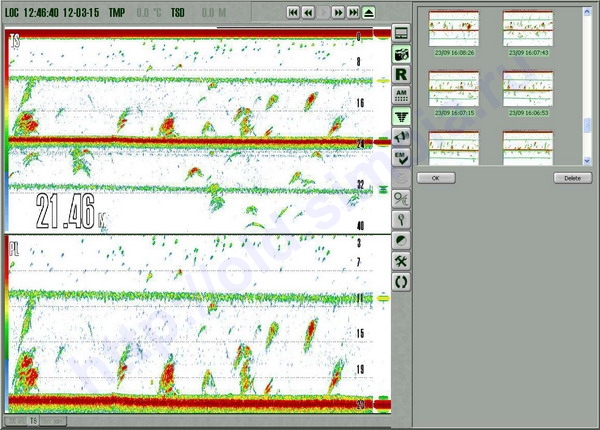Toggle the AM mode button
600x430 pixels.
coord(401,95)
